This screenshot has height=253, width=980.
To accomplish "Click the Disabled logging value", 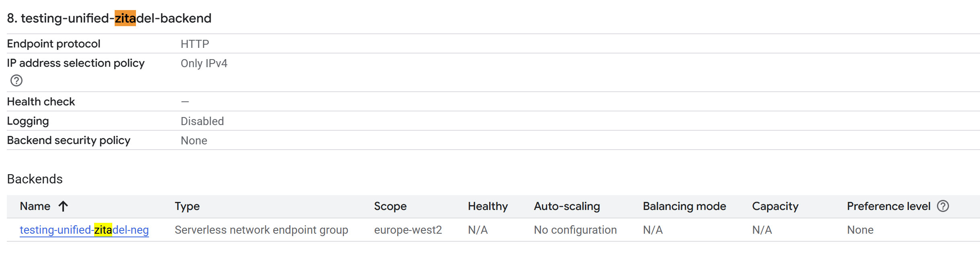I will pyautogui.click(x=202, y=121).
